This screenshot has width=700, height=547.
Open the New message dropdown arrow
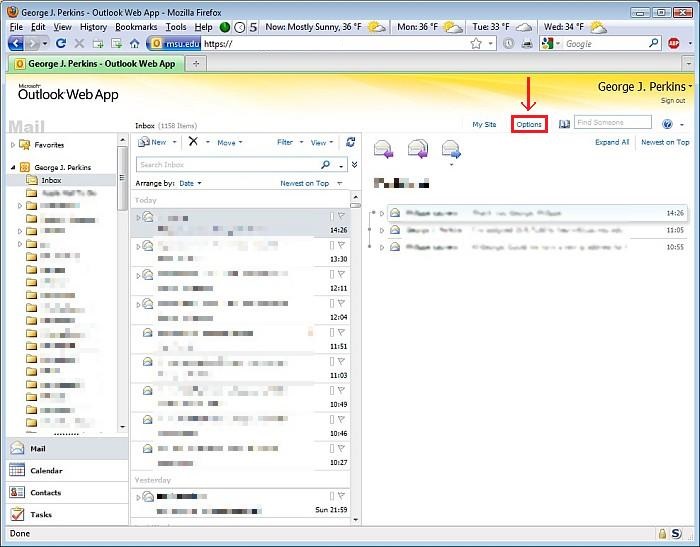175,142
